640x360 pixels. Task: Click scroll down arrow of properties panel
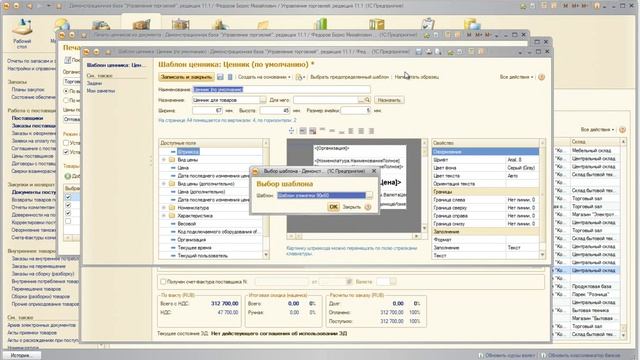click(542, 255)
